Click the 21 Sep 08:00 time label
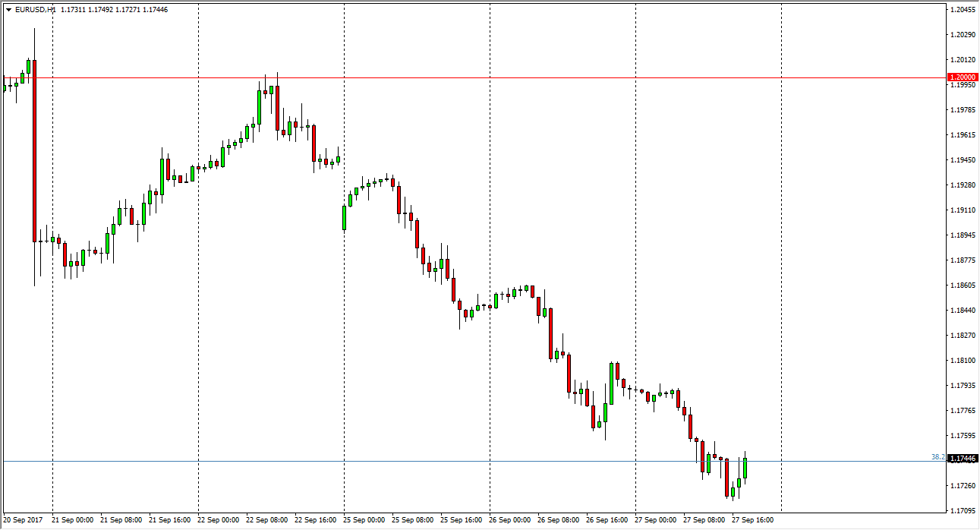The width and height of the screenshot is (980, 530). (x=121, y=521)
